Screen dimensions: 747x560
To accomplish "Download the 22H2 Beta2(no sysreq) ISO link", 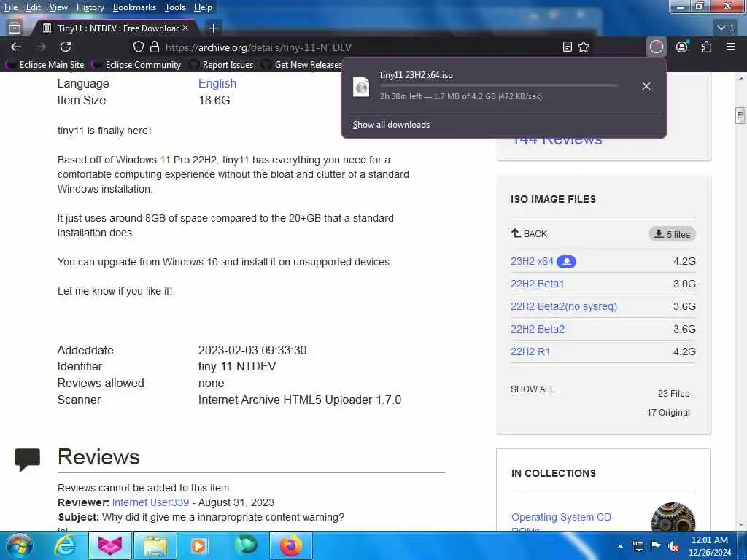I will coord(564,306).
